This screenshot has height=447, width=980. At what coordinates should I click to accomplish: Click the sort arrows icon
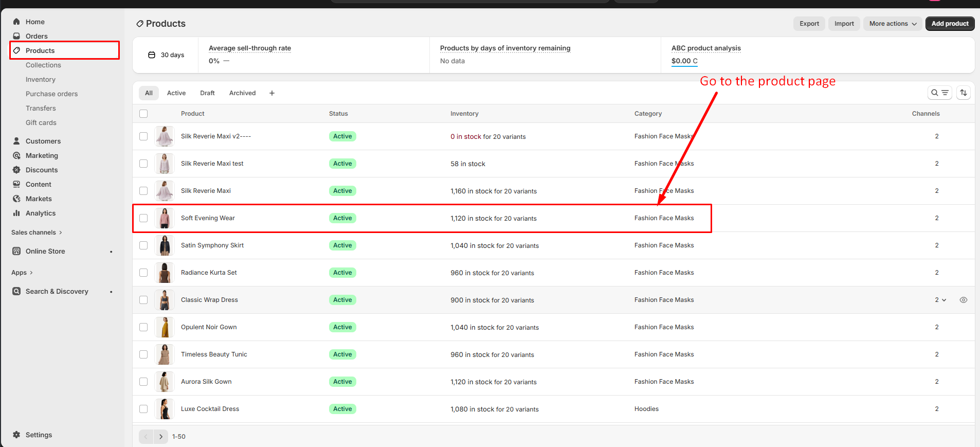pyautogui.click(x=964, y=93)
